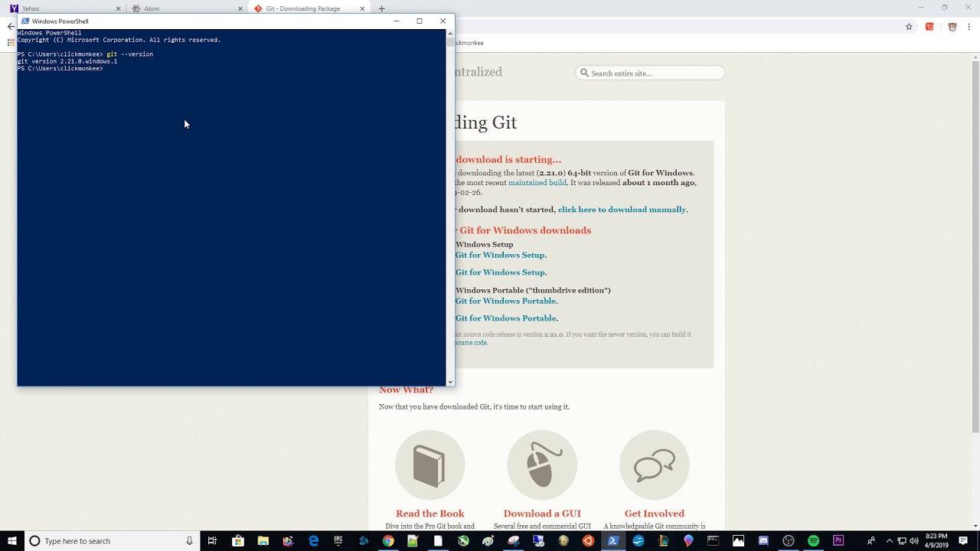This screenshot has width=980, height=551.
Task: Click the 'Get Involved' heading link
Action: click(x=655, y=514)
